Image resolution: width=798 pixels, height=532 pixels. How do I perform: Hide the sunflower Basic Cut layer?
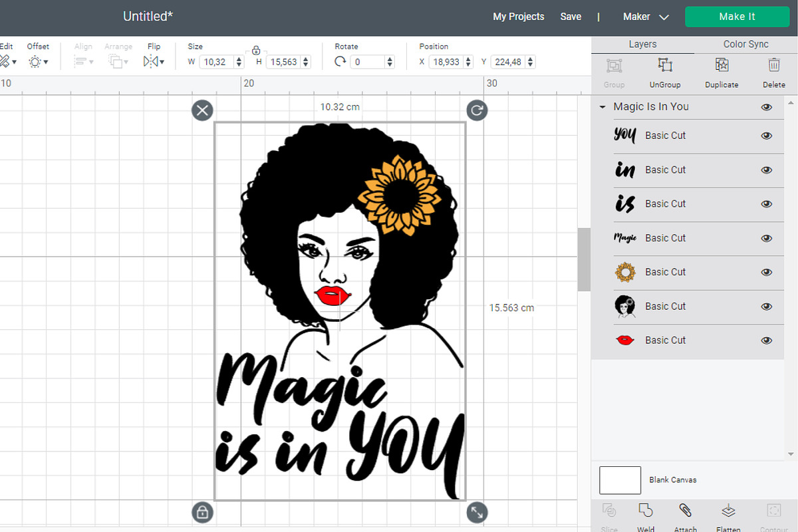pyautogui.click(x=767, y=272)
